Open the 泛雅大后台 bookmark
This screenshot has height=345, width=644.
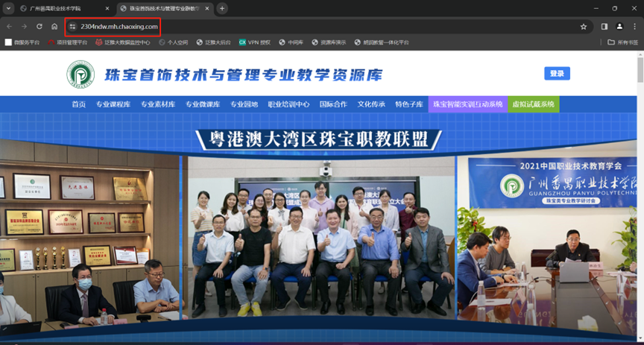coord(214,42)
